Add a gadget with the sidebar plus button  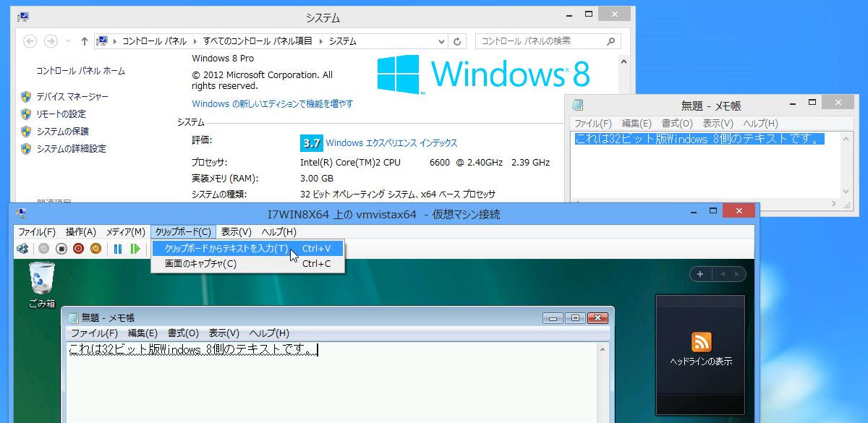(x=700, y=274)
